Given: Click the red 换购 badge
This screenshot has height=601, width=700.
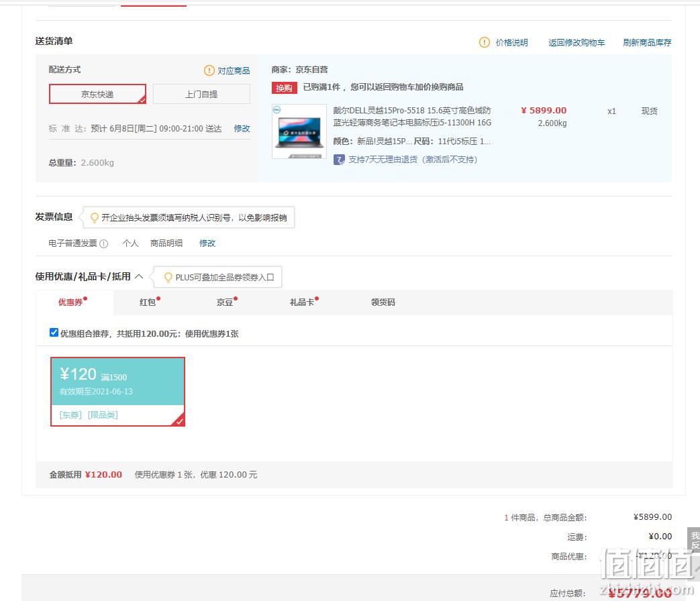Looking at the screenshot, I should click(284, 88).
